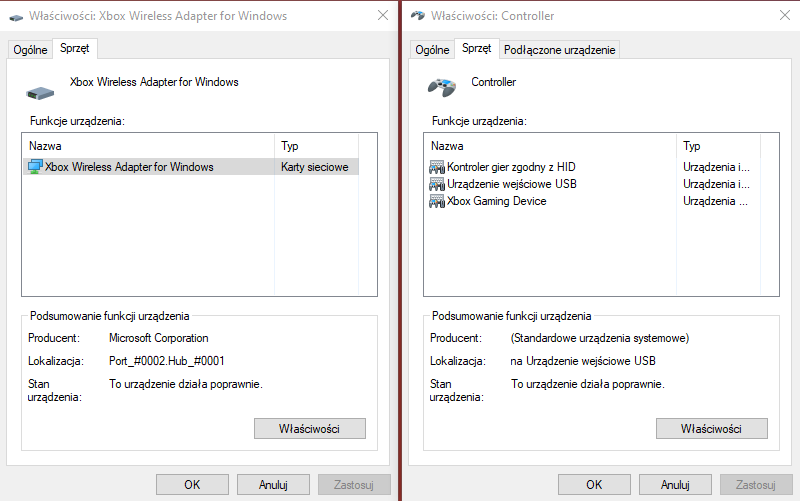Image resolution: width=800 pixels, height=501 pixels.
Task: Click the large gamepad Controller icon
Action: coord(442,87)
